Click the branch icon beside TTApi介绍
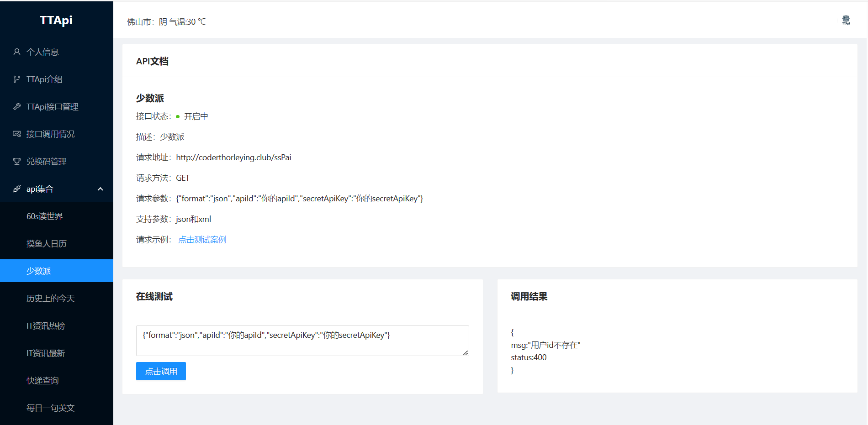The width and height of the screenshot is (868, 425). click(x=17, y=79)
